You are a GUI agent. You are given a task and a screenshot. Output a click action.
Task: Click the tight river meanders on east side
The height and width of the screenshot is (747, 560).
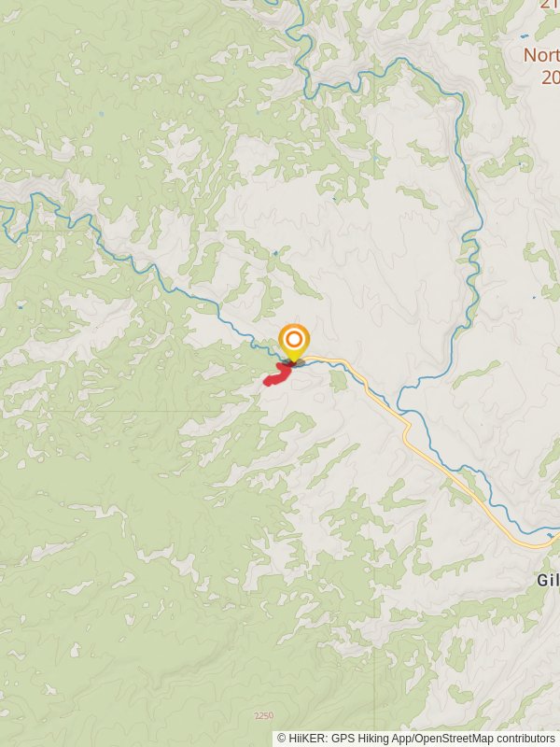[x=470, y=258]
